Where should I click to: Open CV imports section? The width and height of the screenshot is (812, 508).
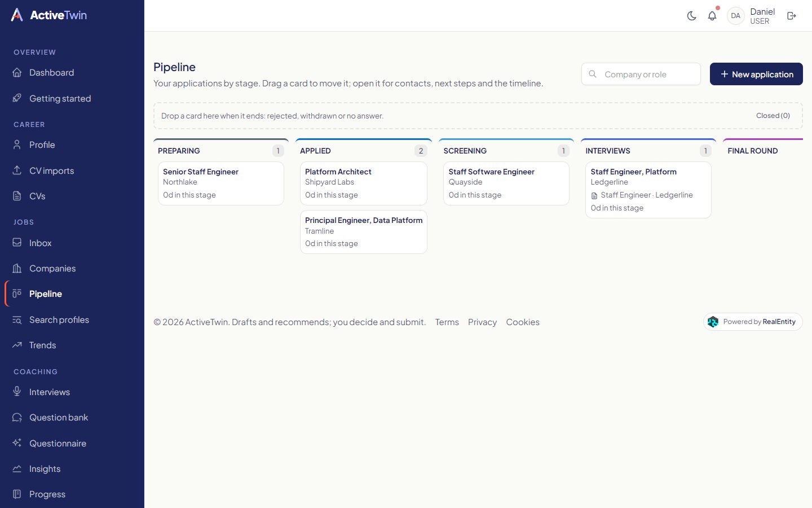72,170
